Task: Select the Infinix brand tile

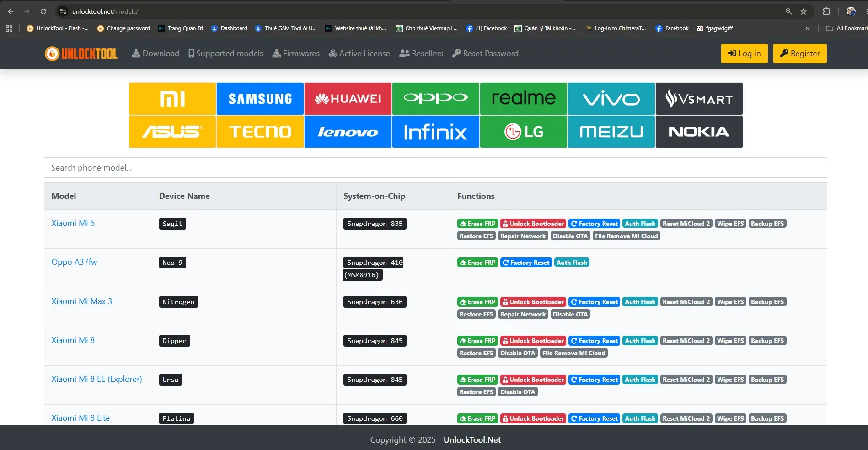Action: click(x=436, y=132)
